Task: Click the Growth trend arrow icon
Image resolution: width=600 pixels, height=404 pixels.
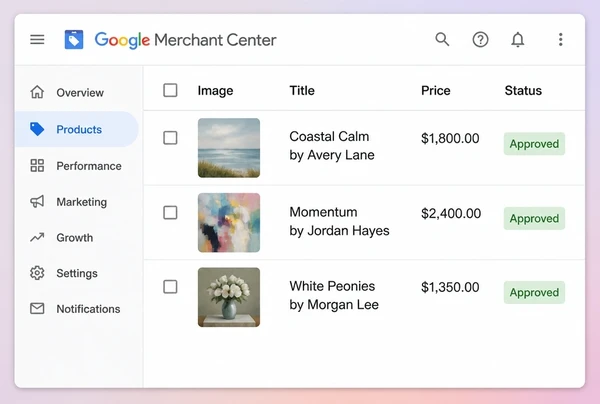Action: 37,238
